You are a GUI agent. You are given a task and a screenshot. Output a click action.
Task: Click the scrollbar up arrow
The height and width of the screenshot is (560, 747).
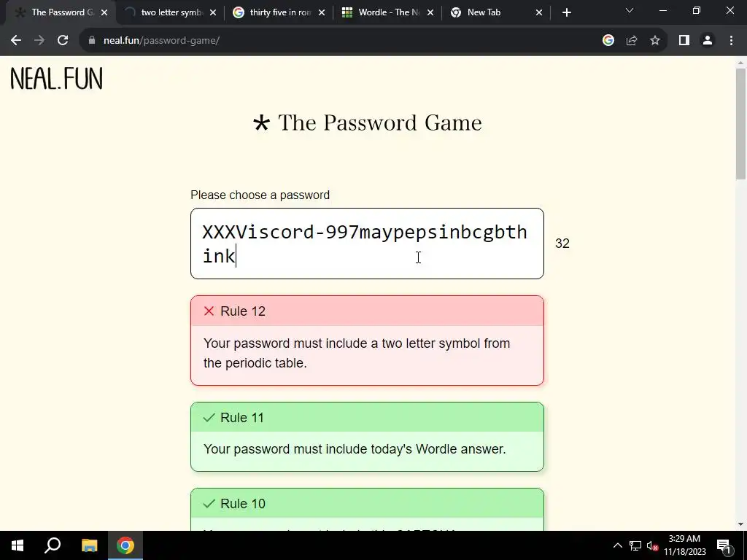[740, 63]
